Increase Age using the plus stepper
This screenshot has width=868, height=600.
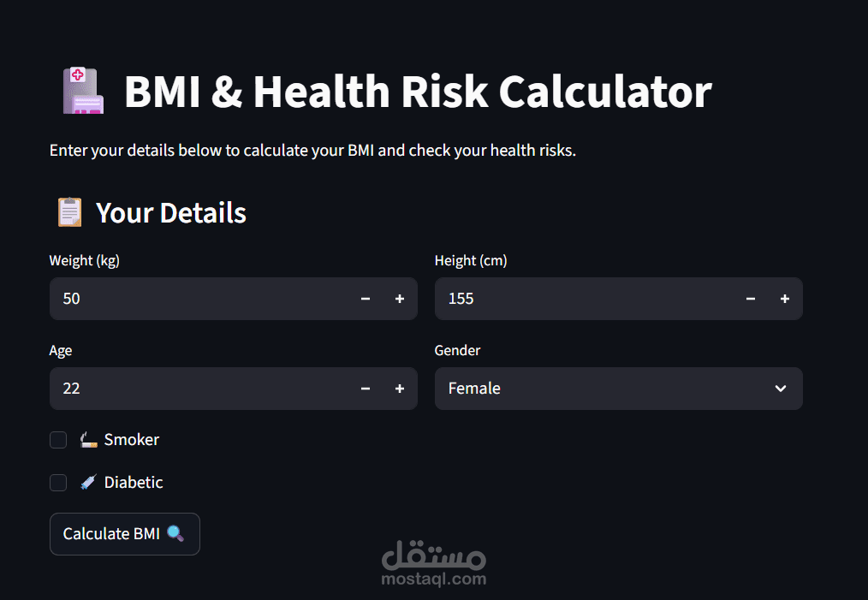coord(399,389)
